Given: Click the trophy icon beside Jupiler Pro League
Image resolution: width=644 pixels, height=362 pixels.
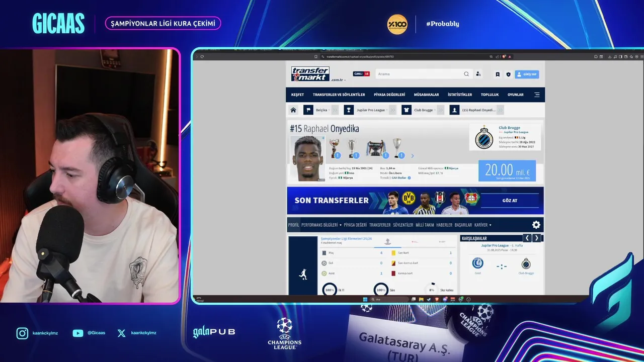Looking at the screenshot, I should pos(349,110).
